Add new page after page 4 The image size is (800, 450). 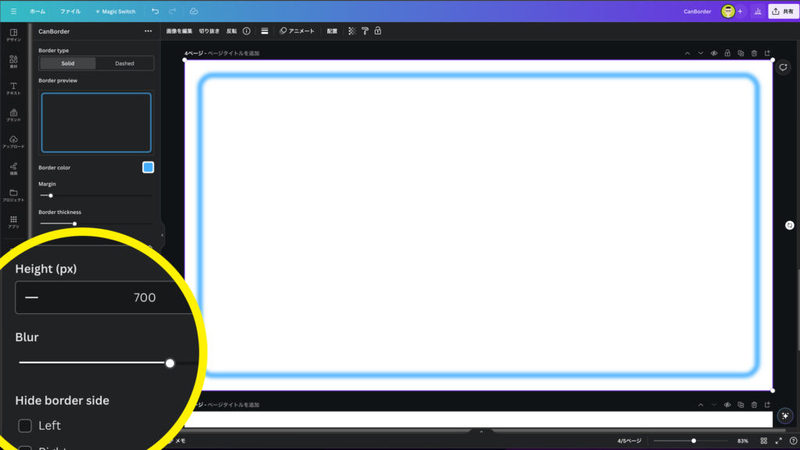point(767,53)
